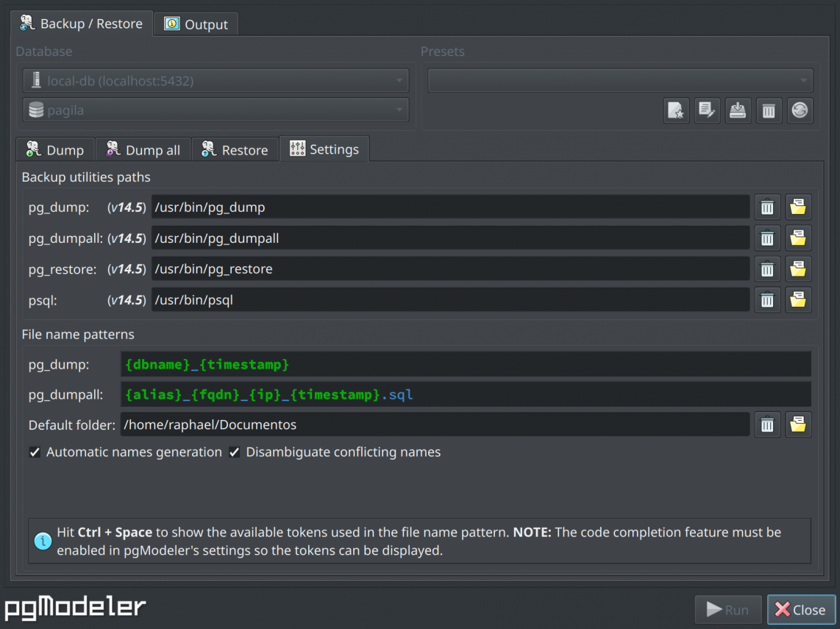Toggle Automatic names generation checkbox
The image size is (840, 629).
[35, 452]
